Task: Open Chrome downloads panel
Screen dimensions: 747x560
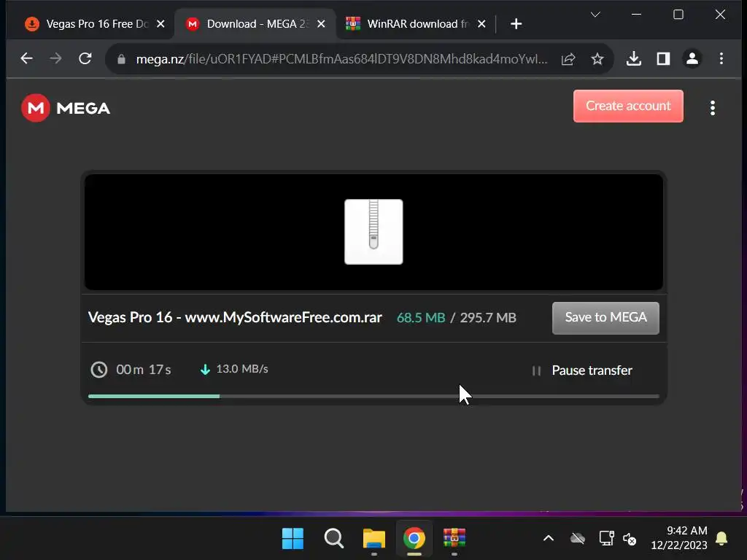Action: [634, 58]
